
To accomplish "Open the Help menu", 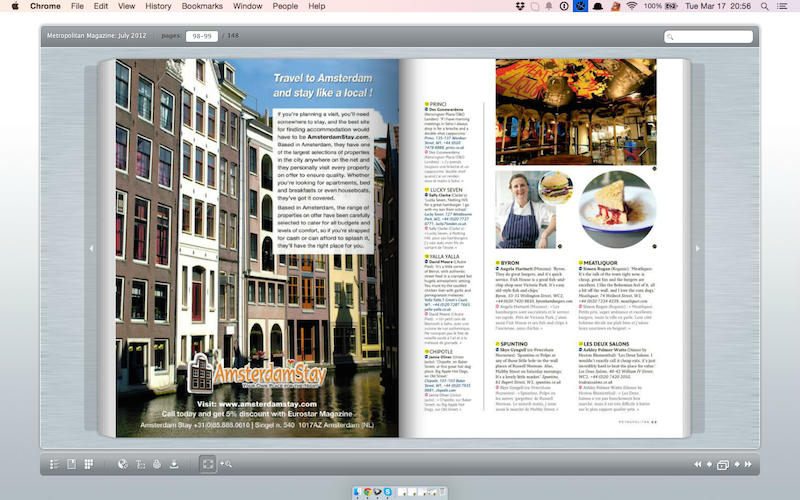I will [316, 6].
